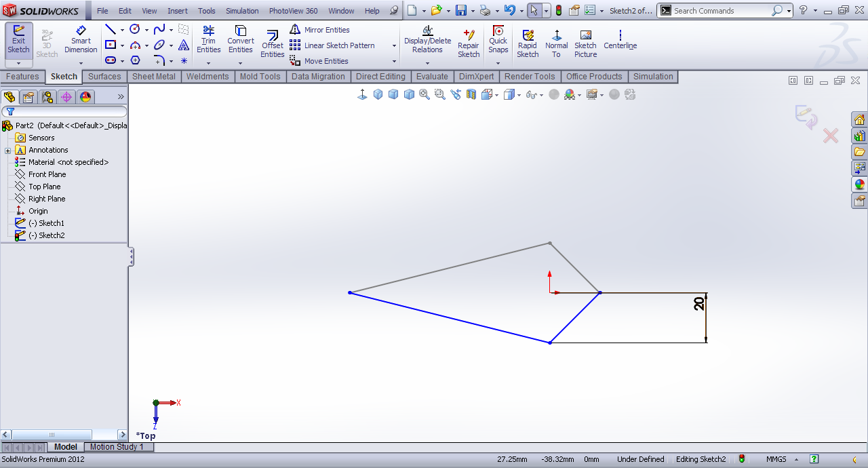
Task: Open the Repair Sketch tool
Action: pos(469,43)
